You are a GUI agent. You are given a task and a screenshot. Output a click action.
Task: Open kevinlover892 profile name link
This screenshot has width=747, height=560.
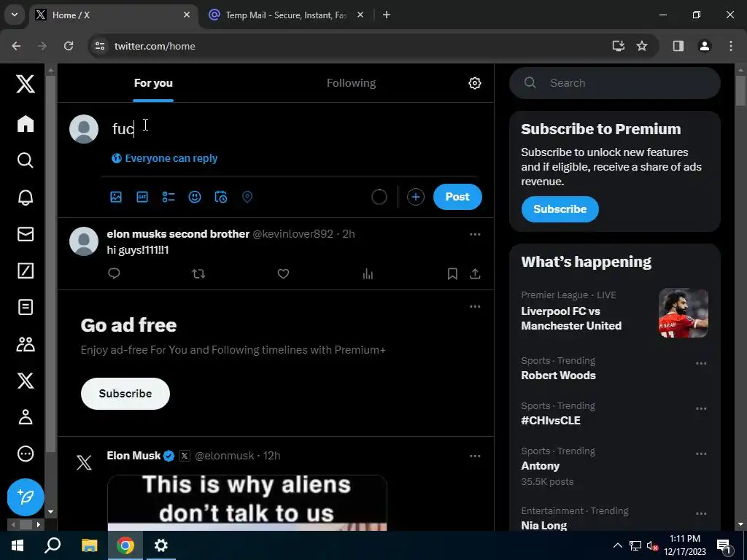click(178, 234)
